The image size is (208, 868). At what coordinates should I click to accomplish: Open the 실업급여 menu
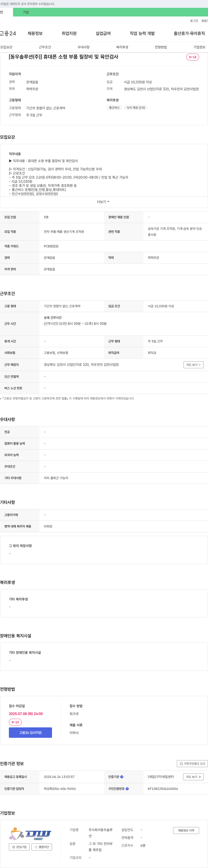click(x=103, y=33)
